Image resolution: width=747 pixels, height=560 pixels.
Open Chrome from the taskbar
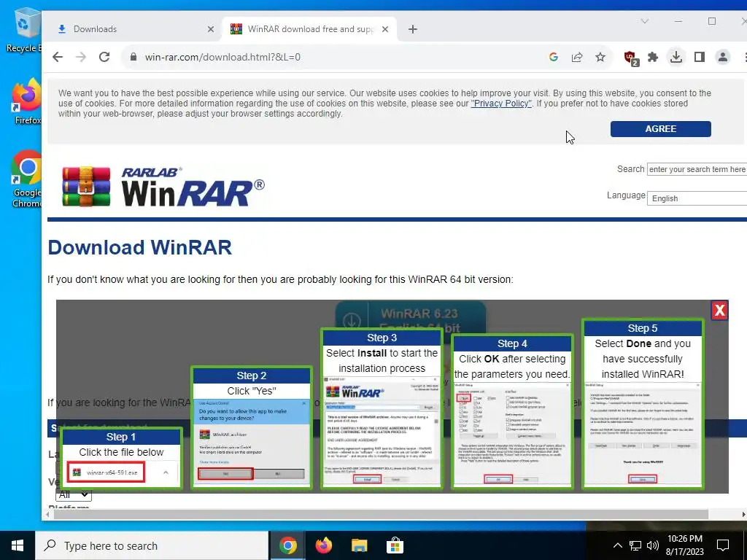287,545
